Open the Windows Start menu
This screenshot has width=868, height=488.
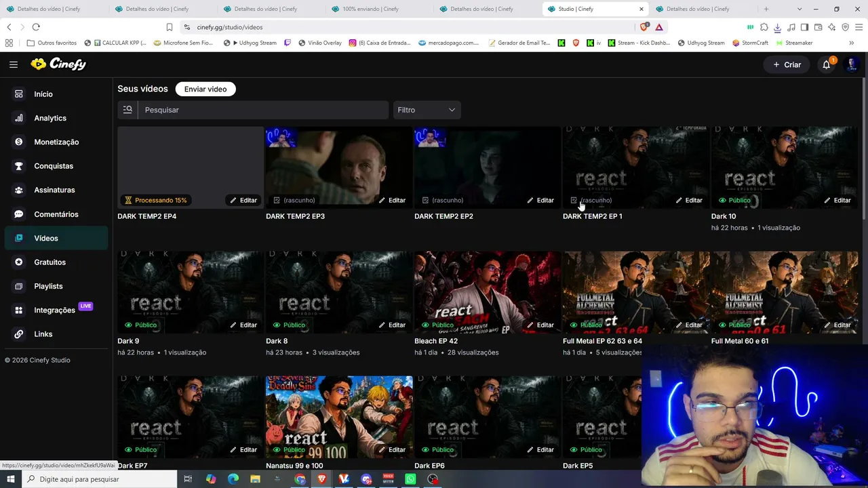11,479
